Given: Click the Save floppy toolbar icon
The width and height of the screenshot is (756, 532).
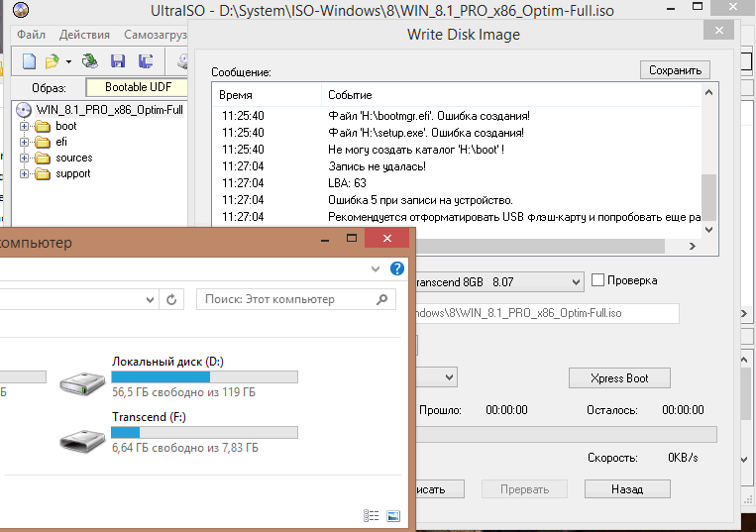Looking at the screenshot, I should pos(119,61).
